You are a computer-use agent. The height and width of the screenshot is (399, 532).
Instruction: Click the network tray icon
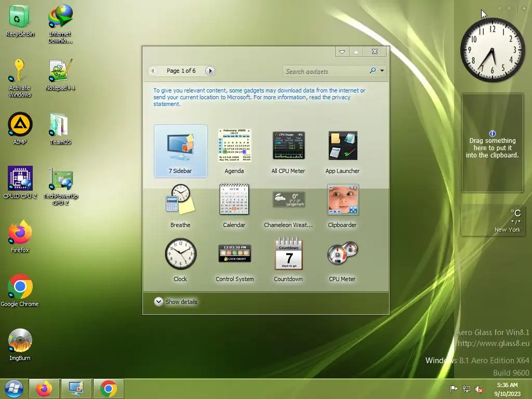[467, 389]
